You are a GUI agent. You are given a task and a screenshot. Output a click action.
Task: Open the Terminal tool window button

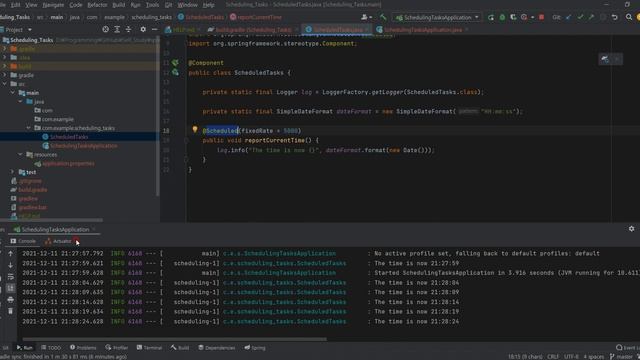[x=149, y=348]
